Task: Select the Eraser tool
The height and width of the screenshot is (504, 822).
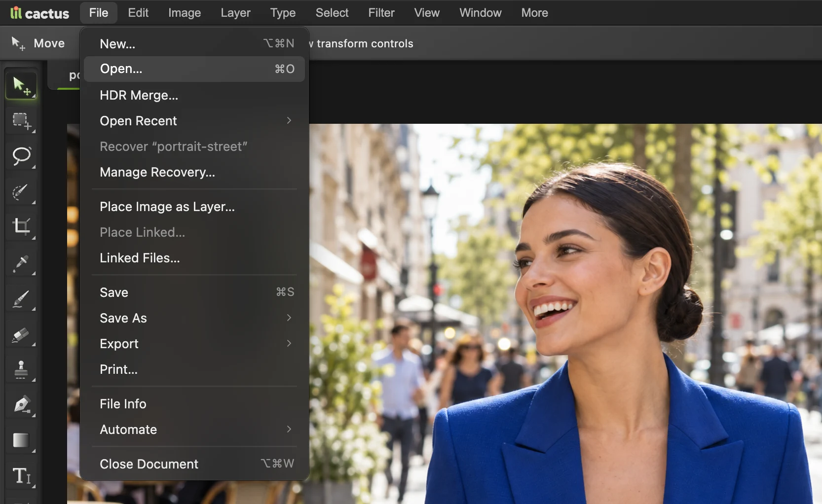Action: click(x=21, y=334)
